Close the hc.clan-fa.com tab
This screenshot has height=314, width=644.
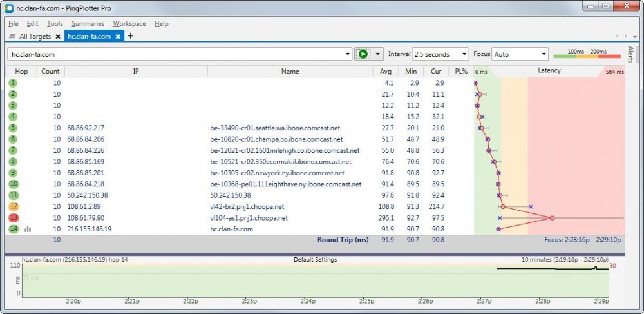tap(118, 37)
